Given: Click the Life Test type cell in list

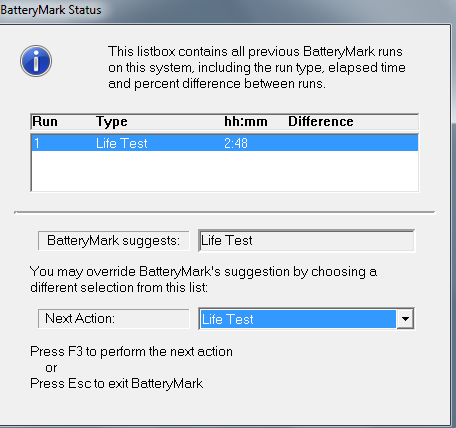Looking at the screenshot, I should click(122, 143).
